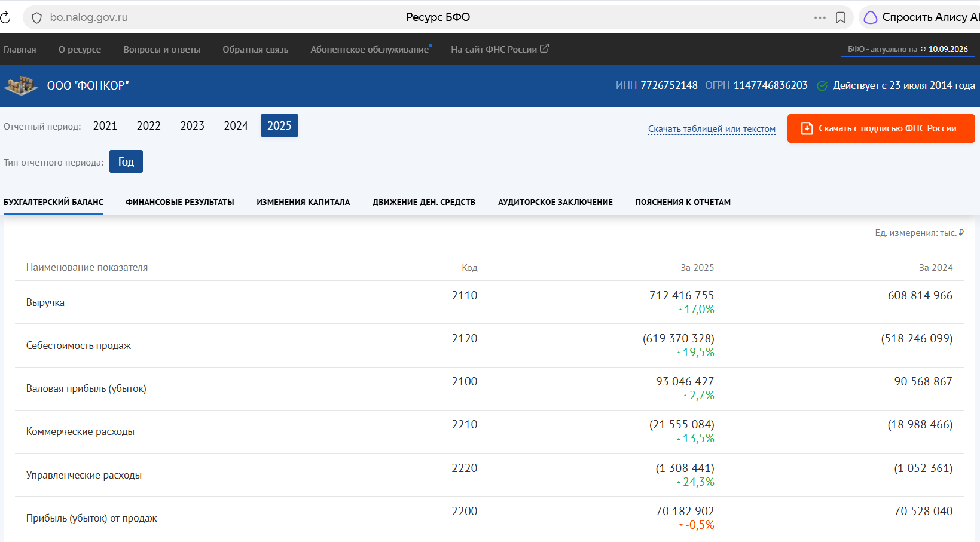Click the 24,3% management expenses change indicator
The height and width of the screenshot is (542, 980).
coord(696,482)
